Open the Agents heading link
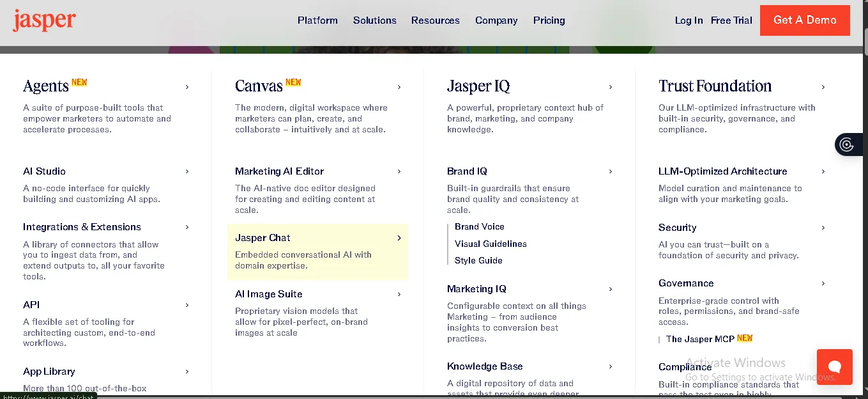 [x=45, y=86]
